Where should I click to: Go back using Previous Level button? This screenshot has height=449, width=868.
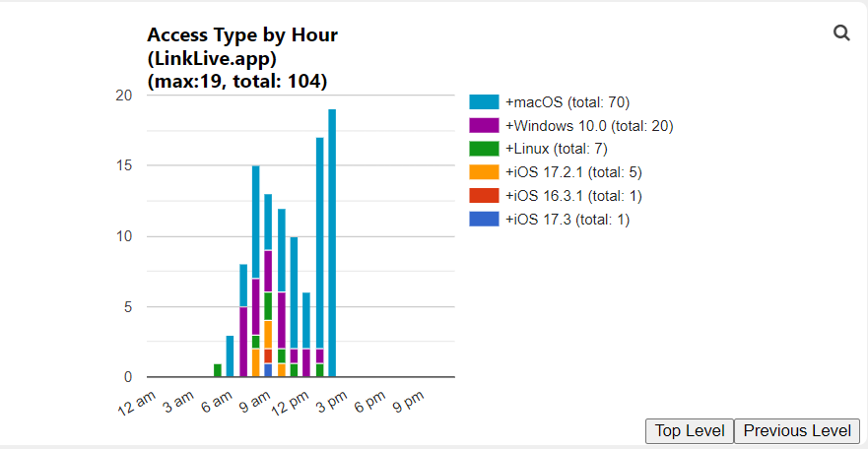[797, 430]
